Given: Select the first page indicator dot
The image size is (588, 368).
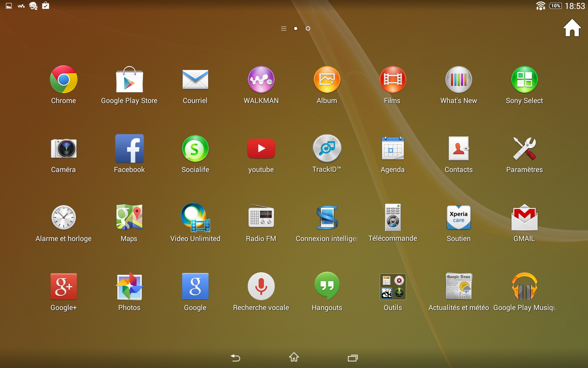Looking at the screenshot, I should tap(296, 29).
